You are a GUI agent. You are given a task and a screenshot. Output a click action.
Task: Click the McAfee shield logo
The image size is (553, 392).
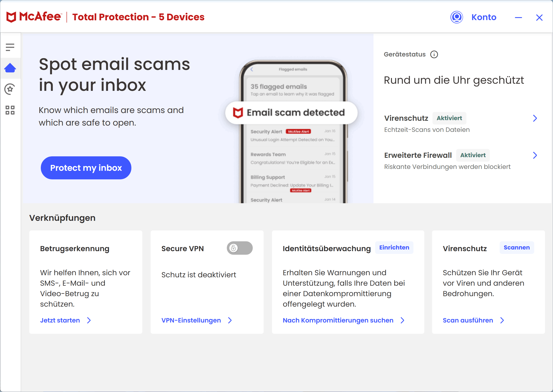pyautogui.click(x=11, y=17)
